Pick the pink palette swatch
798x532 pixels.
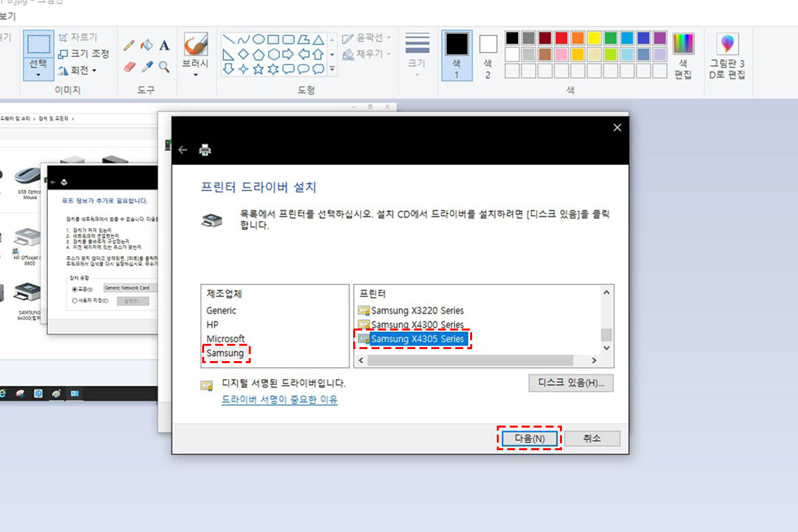coord(561,54)
